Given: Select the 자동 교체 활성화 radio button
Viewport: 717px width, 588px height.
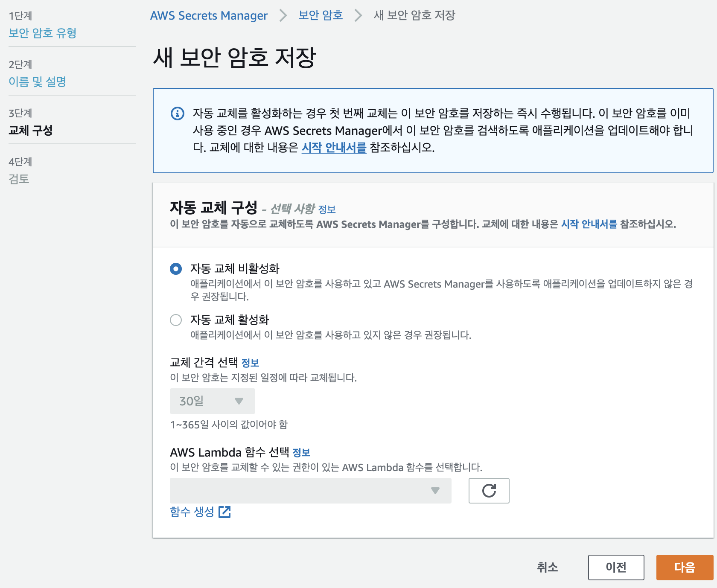Looking at the screenshot, I should [176, 320].
